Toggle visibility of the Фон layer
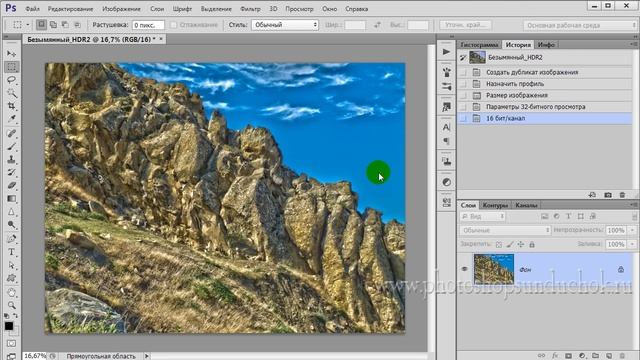The image size is (640, 360). click(464, 269)
